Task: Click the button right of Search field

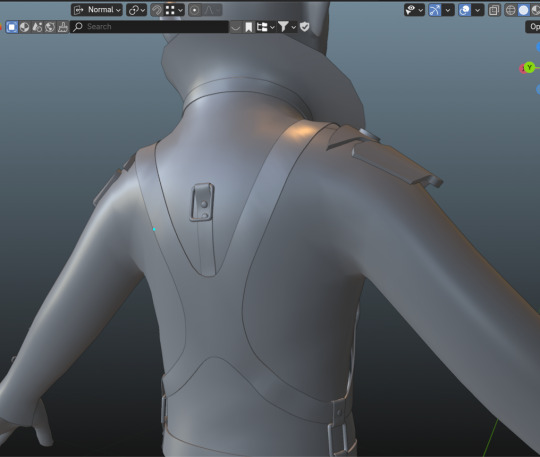Action: [x=236, y=27]
